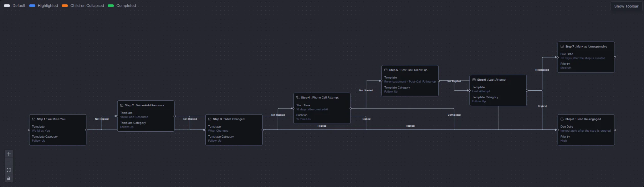The width and height of the screenshot is (644, 187).
Task: Click the right output handle of Step 4
Action: coord(350,109)
